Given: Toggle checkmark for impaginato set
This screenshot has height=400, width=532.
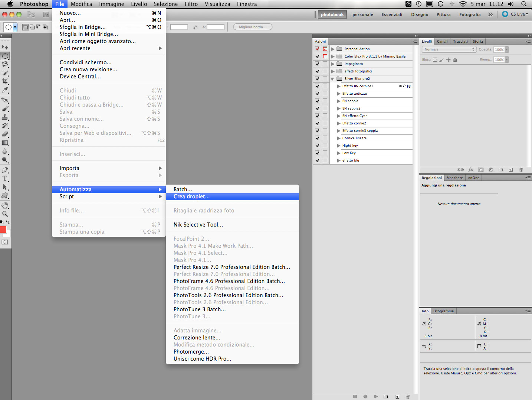Looking at the screenshot, I should (317, 64).
